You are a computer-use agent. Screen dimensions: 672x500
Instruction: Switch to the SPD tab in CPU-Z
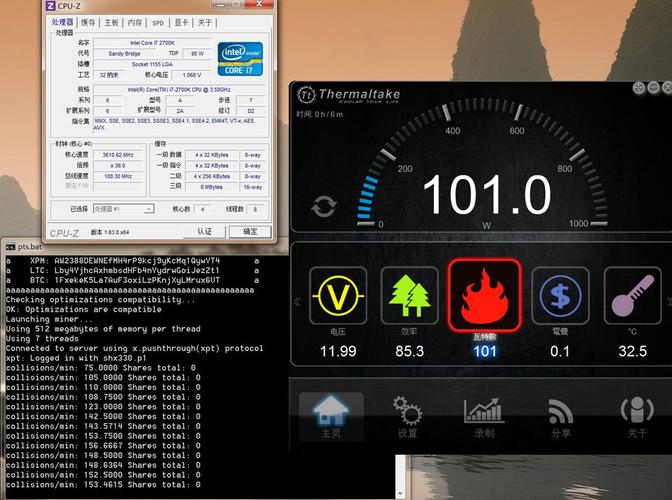[x=158, y=22]
